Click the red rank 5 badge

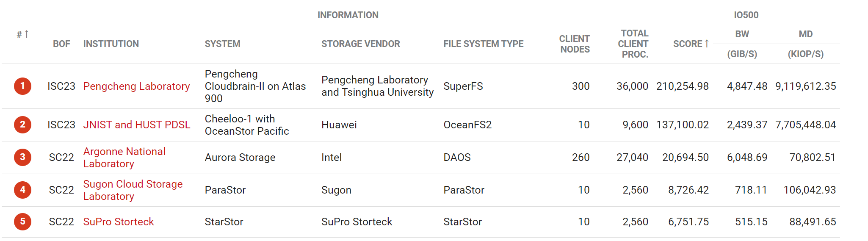point(22,222)
